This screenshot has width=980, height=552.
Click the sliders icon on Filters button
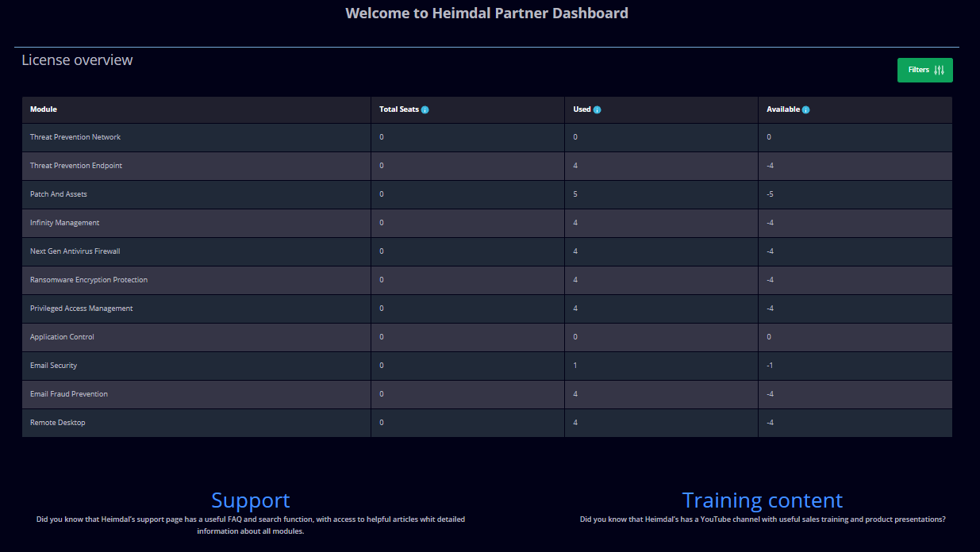940,70
